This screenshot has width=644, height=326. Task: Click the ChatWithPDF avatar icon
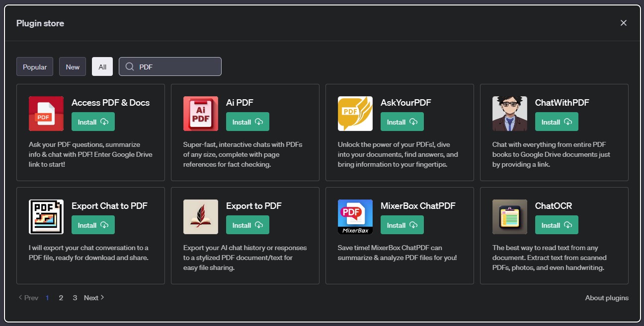(x=510, y=114)
